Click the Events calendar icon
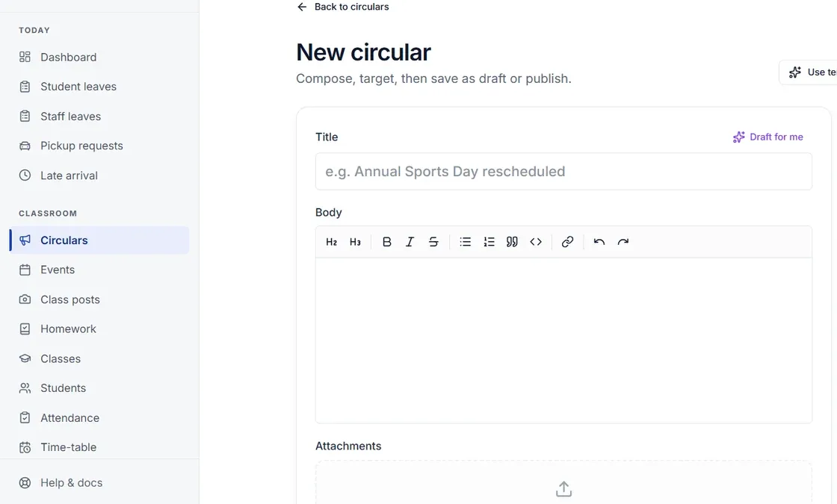The height and width of the screenshot is (504, 837). [25, 270]
